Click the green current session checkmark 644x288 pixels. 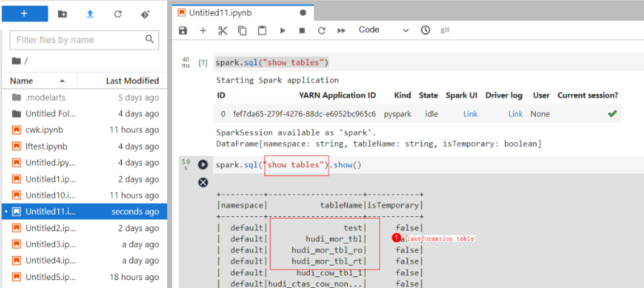point(612,114)
